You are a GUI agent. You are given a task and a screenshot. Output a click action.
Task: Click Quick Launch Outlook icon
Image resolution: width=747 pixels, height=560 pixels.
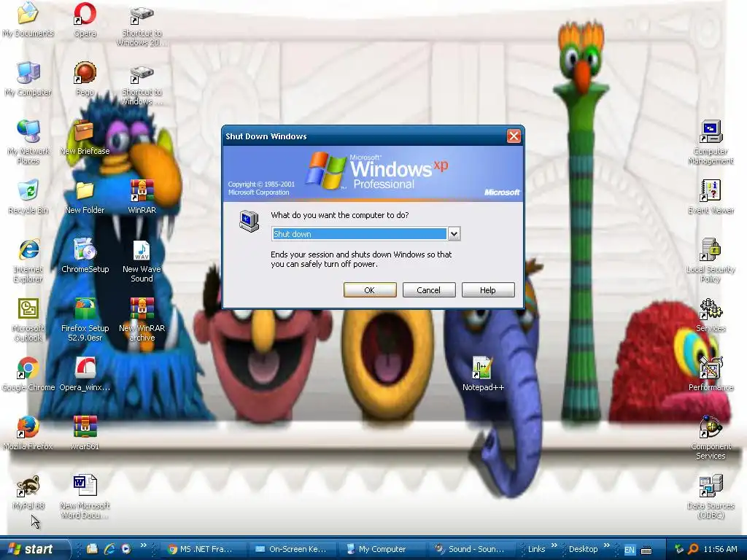point(93,549)
